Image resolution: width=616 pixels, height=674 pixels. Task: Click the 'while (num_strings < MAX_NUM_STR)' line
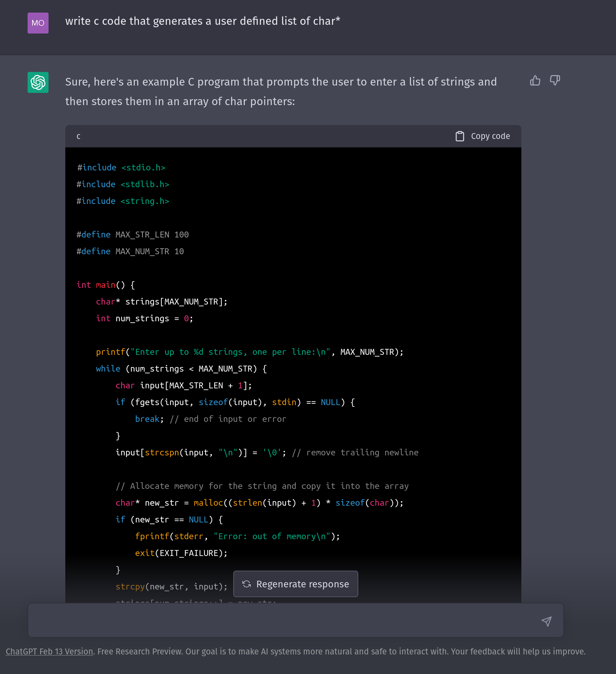[x=182, y=369]
